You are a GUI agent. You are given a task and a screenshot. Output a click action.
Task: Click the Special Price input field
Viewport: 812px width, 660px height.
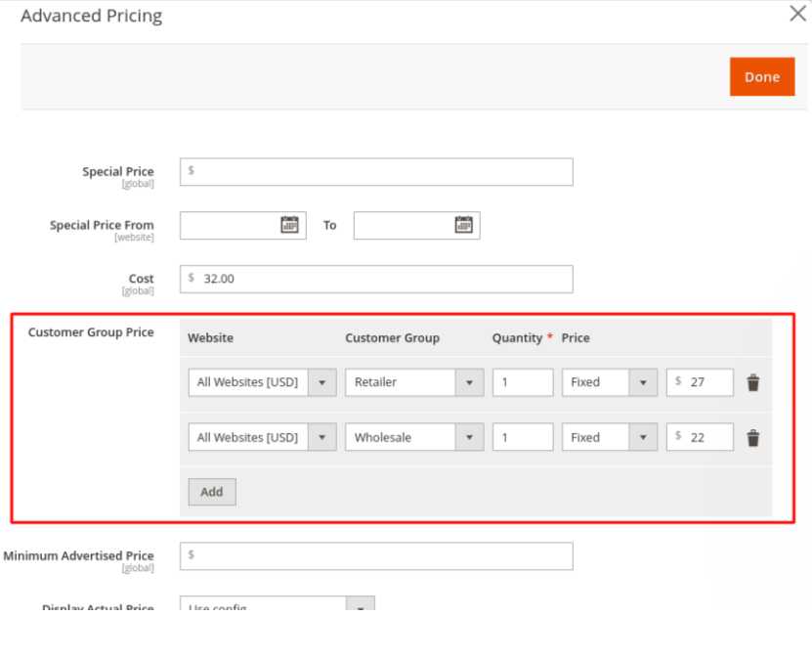[x=376, y=171]
